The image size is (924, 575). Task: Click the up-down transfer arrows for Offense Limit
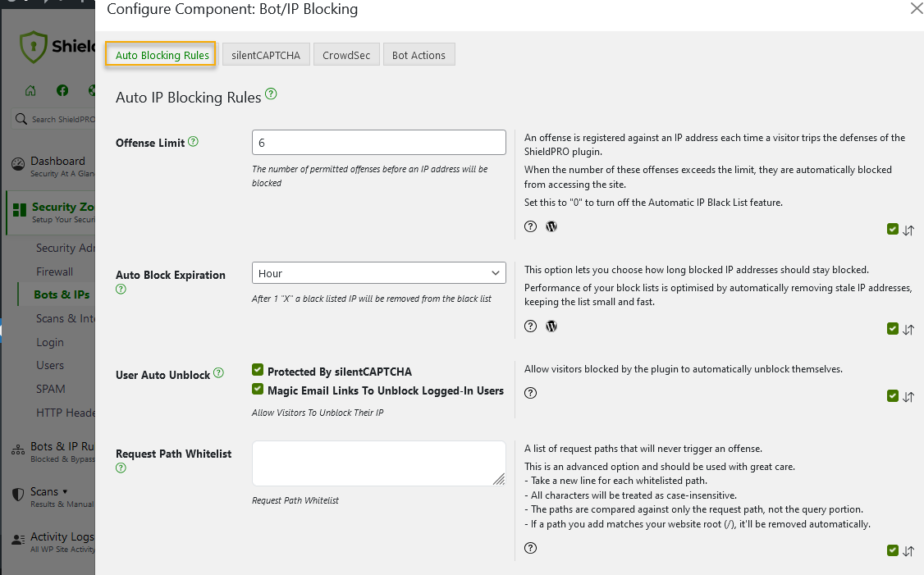909,230
